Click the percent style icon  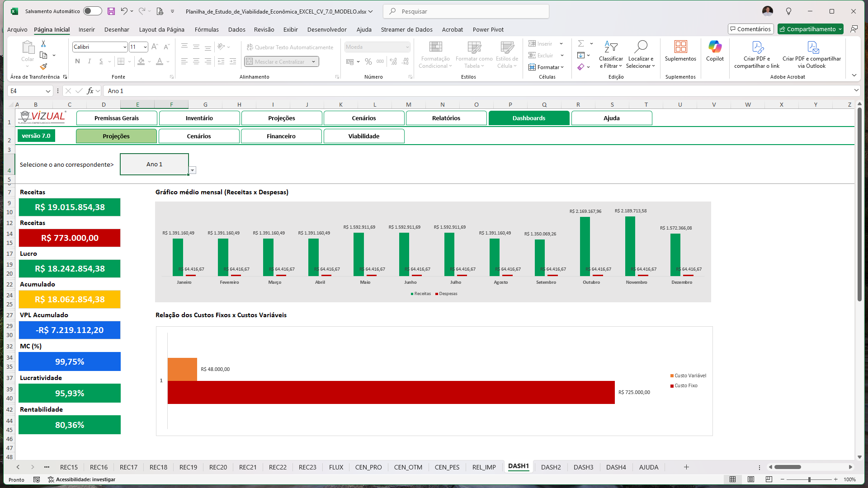click(368, 61)
